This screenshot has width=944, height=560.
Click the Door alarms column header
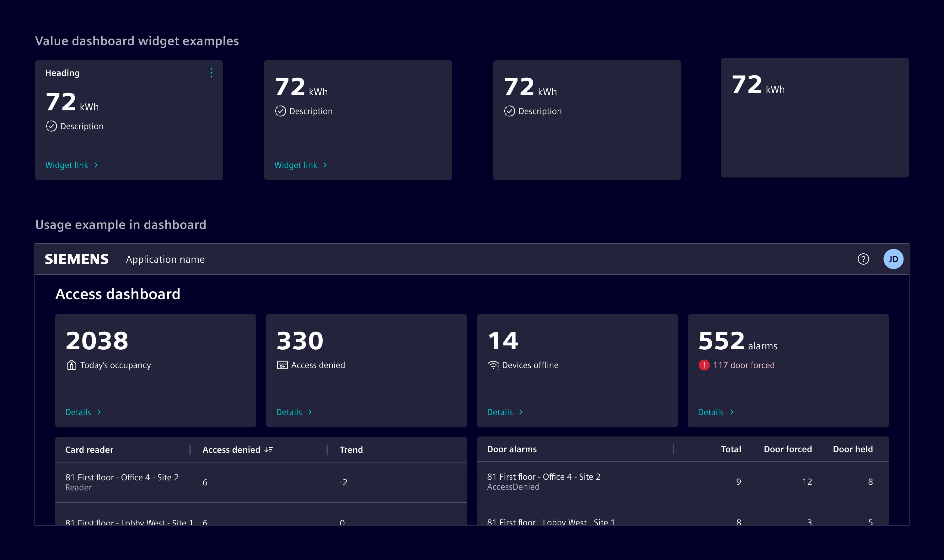tap(512, 449)
